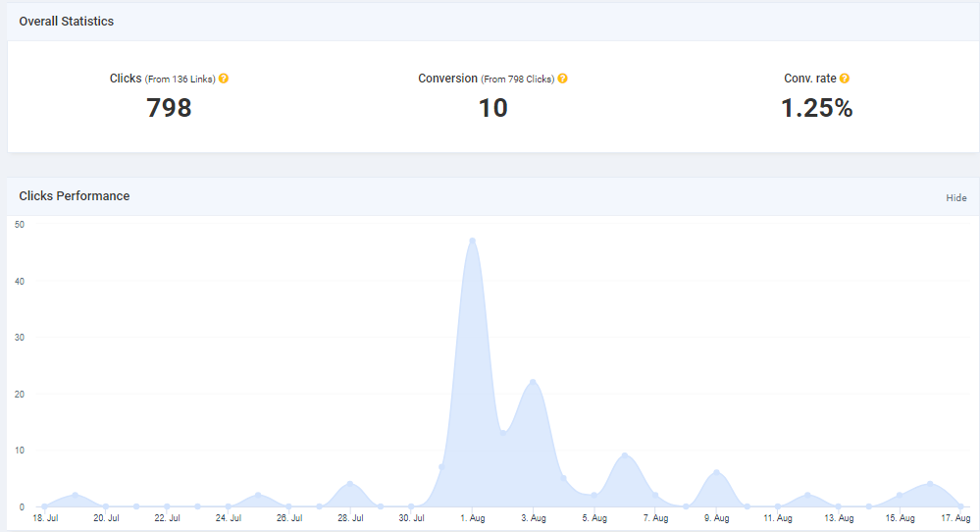
Task: Click the help icon next to Conv. rate
Action: click(x=845, y=79)
